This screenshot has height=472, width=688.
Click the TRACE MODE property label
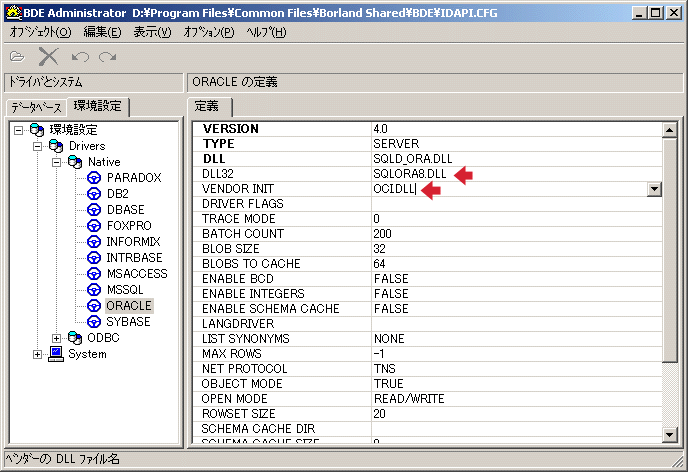tap(239, 219)
